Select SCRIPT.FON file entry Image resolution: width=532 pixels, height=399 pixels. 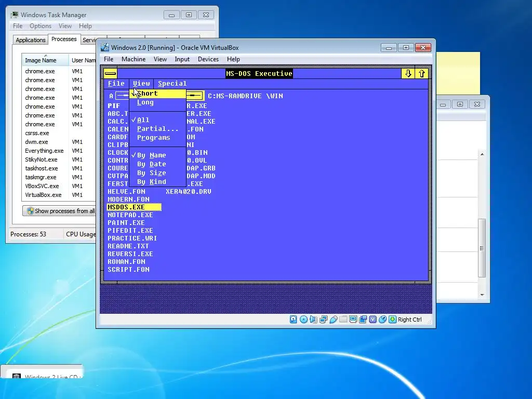pyautogui.click(x=129, y=270)
